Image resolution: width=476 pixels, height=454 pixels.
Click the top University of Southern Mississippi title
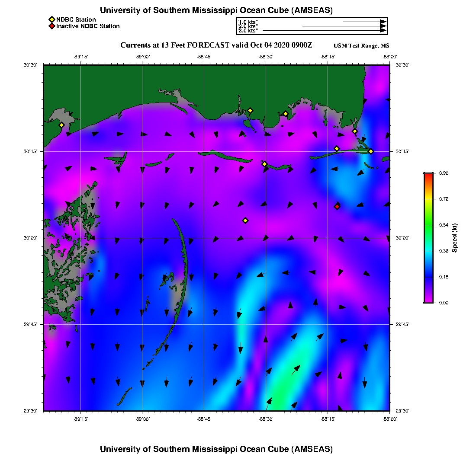pos(216,10)
